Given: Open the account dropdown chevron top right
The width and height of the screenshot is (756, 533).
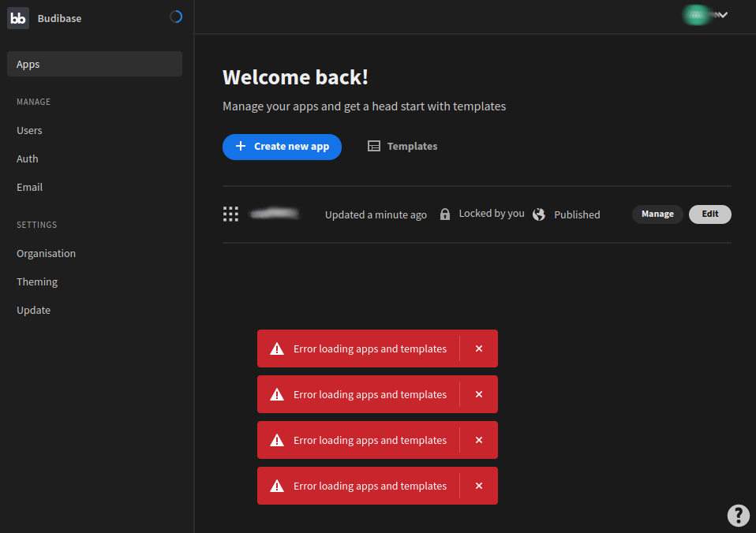Looking at the screenshot, I should [x=721, y=14].
